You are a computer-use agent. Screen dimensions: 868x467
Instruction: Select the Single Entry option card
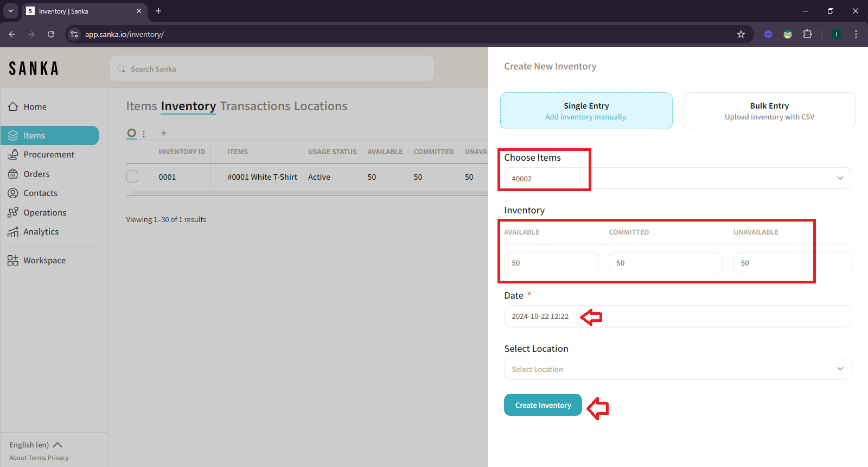[586, 111]
